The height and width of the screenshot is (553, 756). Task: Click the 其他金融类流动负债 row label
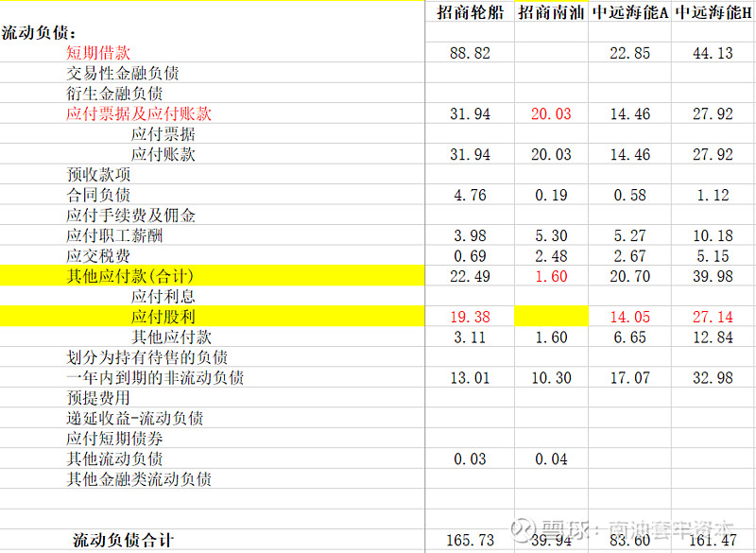coord(139,478)
